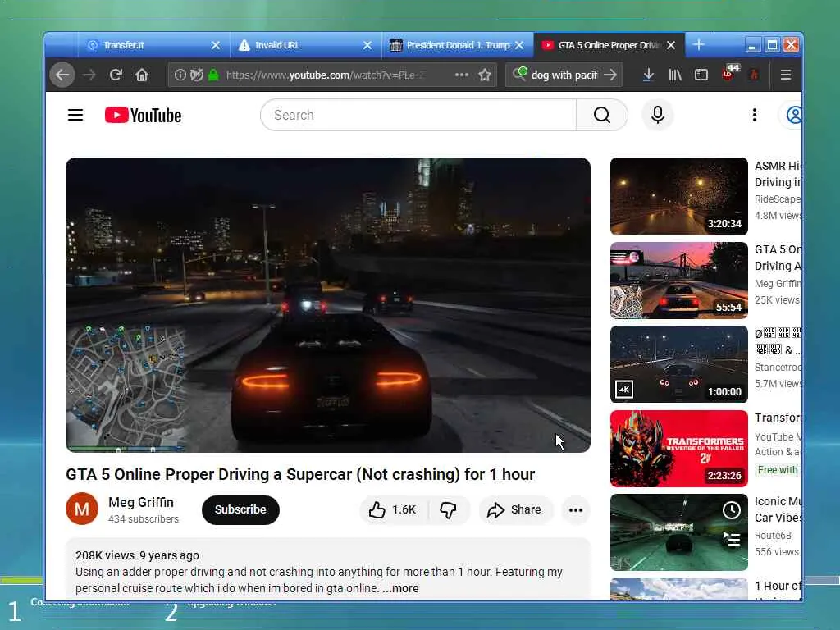
Task: Subscribe to Meg Griffin channel
Action: tap(240, 510)
